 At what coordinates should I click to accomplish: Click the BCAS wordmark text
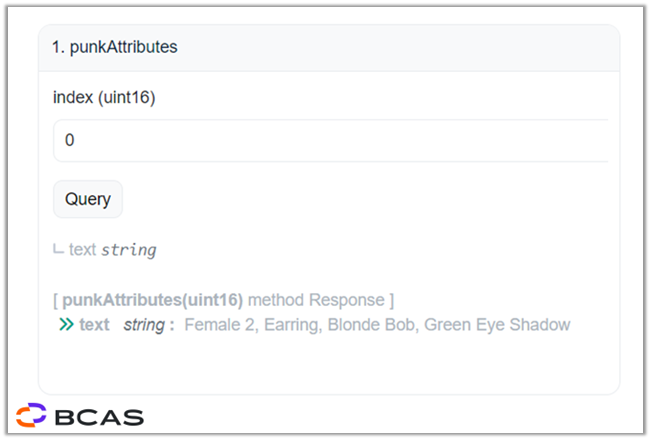click(x=99, y=417)
